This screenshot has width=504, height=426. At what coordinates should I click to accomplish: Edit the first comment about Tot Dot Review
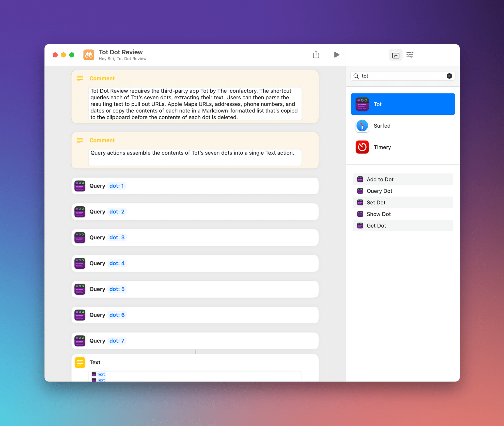pos(195,104)
